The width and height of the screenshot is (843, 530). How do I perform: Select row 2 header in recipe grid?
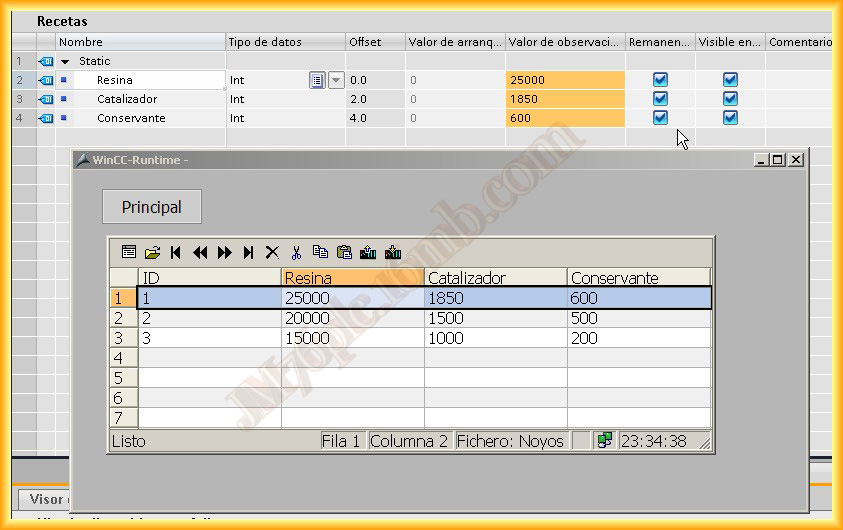[124, 318]
